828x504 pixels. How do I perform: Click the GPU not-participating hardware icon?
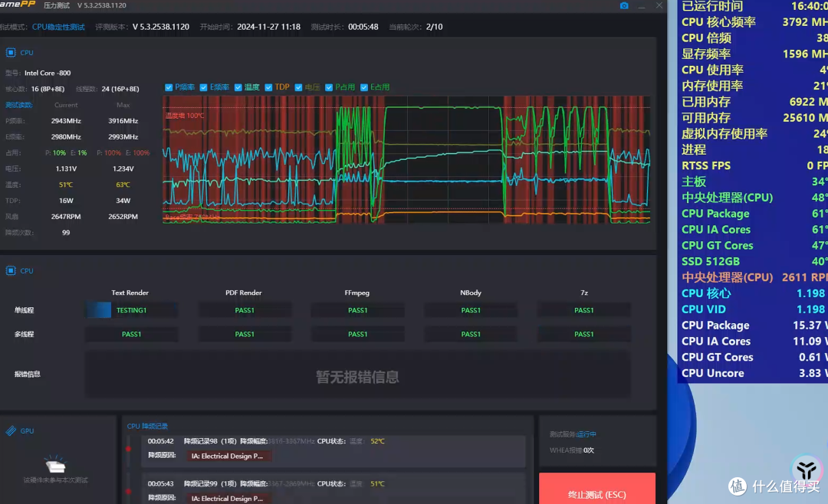coord(55,464)
